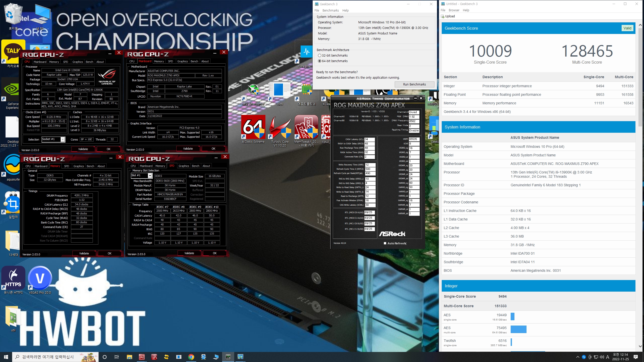Image resolution: width=644 pixels, height=362 pixels.
Task: Click the scrollbar down arrow in Geekbench results
Action: pos(640,346)
